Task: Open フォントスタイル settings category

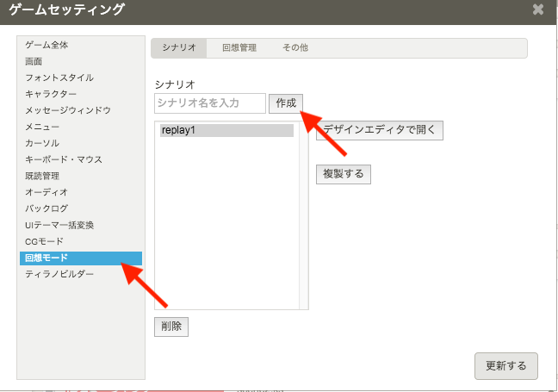Action: coord(59,78)
